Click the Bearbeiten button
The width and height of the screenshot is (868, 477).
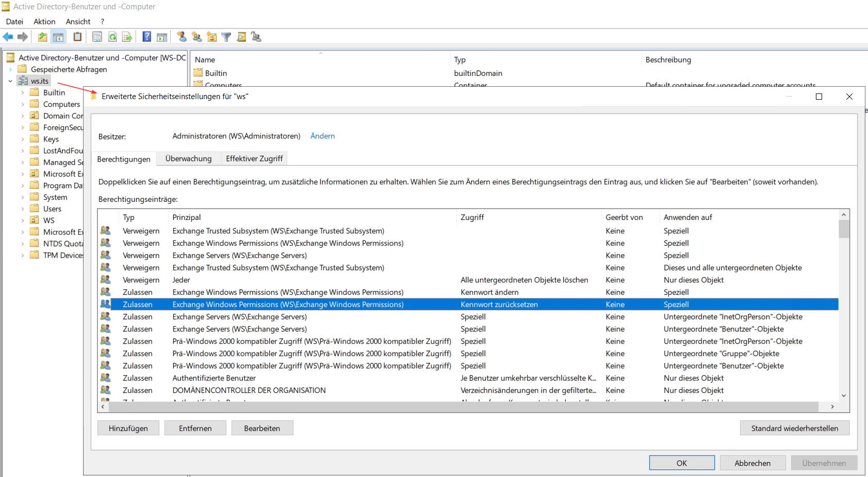point(262,428)
